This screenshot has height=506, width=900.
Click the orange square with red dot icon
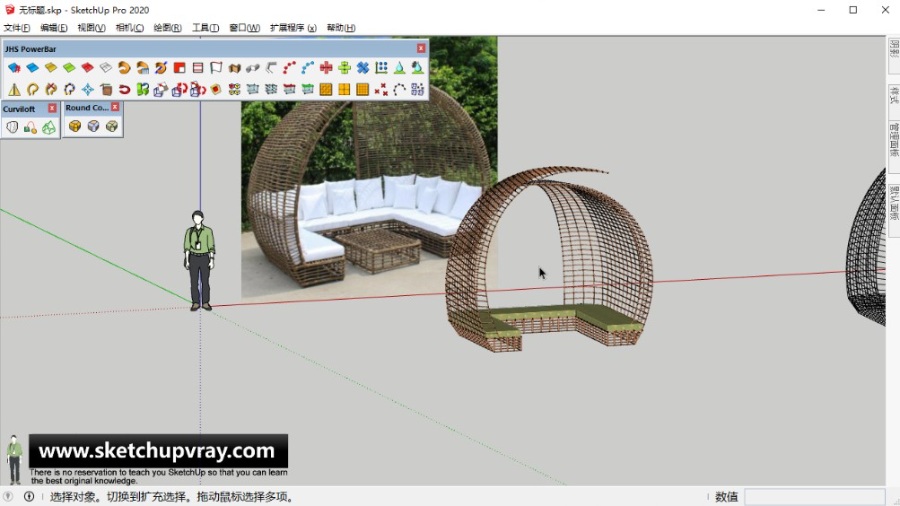(216, 89)
